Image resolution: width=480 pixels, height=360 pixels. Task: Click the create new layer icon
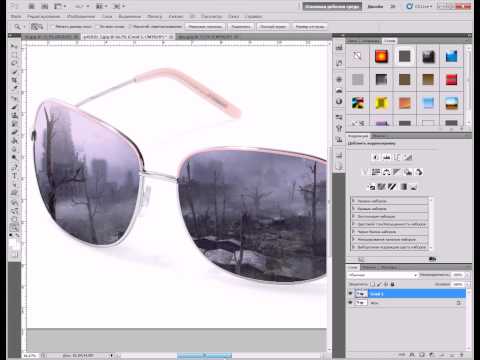coord(452,355)
